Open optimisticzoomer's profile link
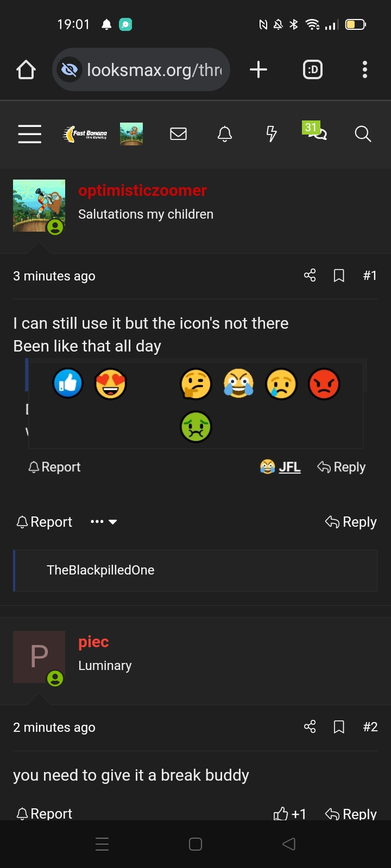Image resolution: width=391 pixels, height=868 pixels. tap(142, 190)
